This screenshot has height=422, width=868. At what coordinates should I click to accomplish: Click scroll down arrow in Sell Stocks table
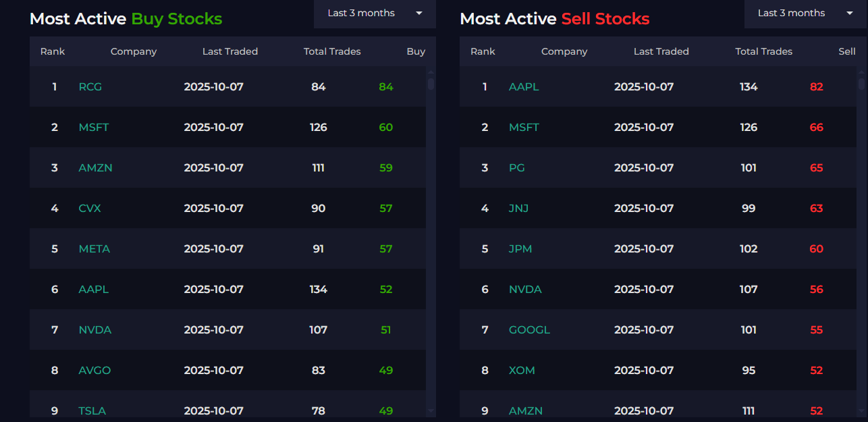(861, 410)
